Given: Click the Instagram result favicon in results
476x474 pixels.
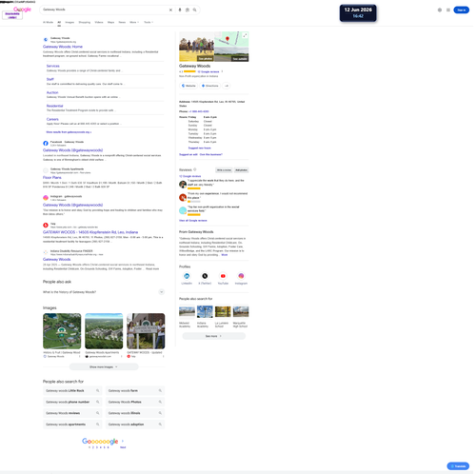Looking at the screenshot, I should tap(46, 198).
